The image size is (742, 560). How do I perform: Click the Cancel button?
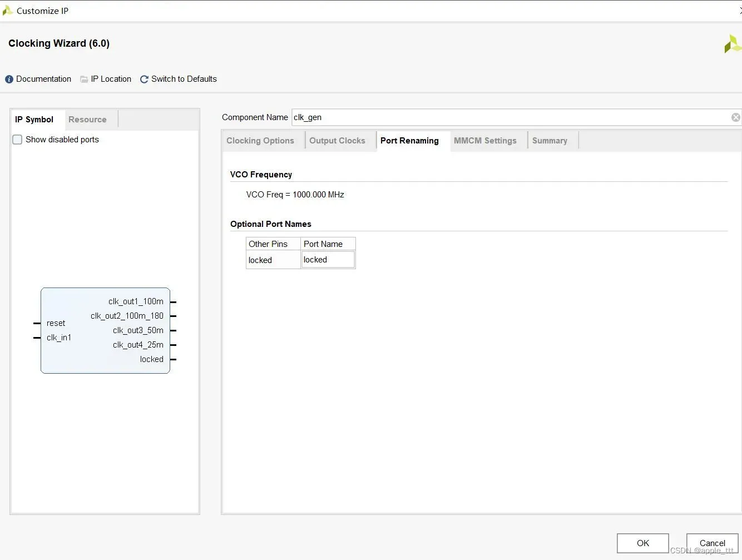[x=713, y=543]
